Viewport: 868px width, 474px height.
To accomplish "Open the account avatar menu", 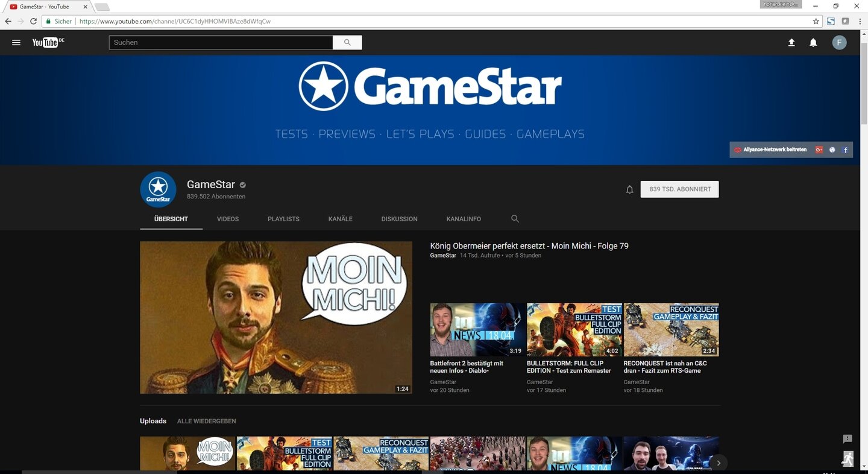I will tap(839, 42).
